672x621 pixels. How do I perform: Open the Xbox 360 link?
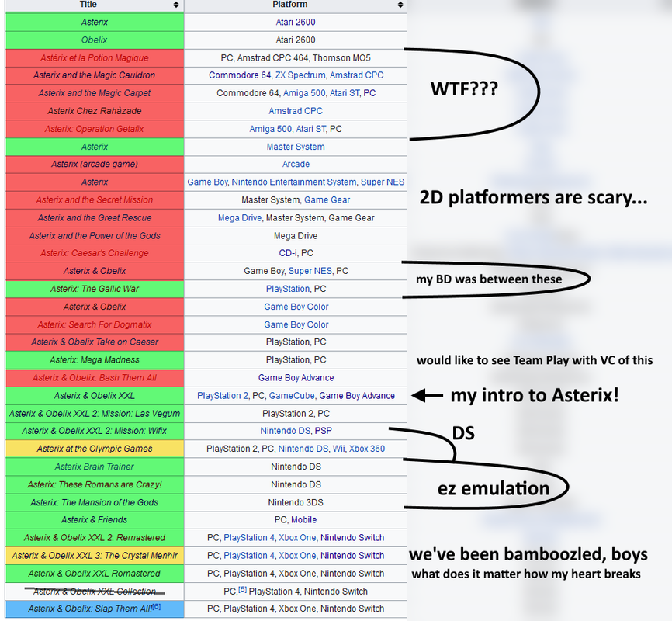[x=367, y=449]
